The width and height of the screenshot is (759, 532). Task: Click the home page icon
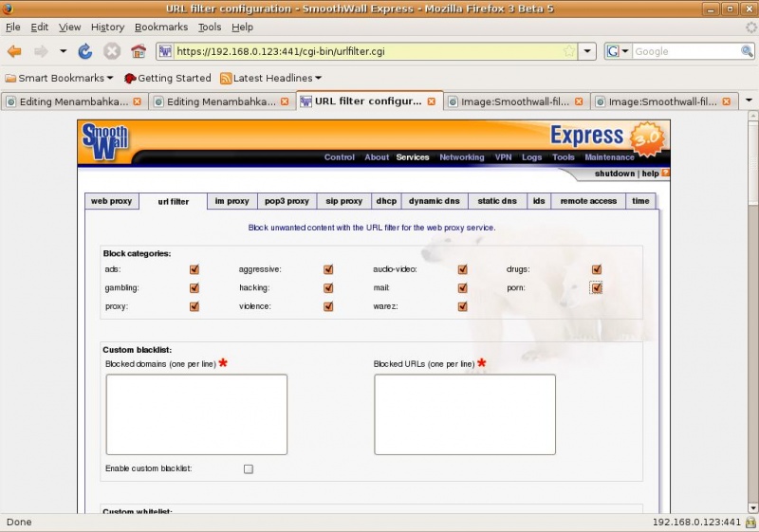click(139, 51)
